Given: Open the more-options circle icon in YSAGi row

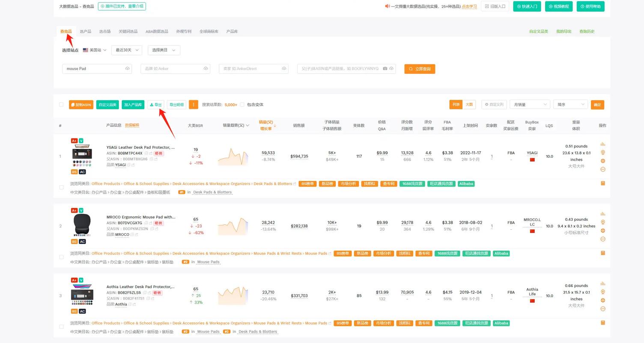Looking at the screenshot, I should pos(603,169).
